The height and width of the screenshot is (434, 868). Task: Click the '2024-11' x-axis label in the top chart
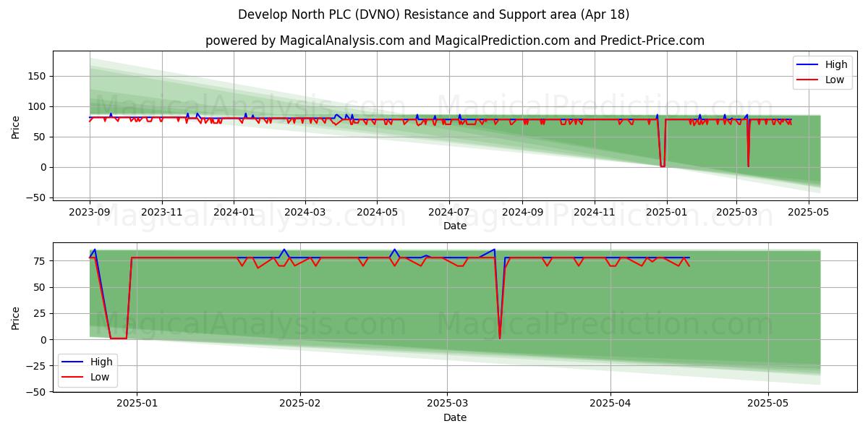coord(594,214)
